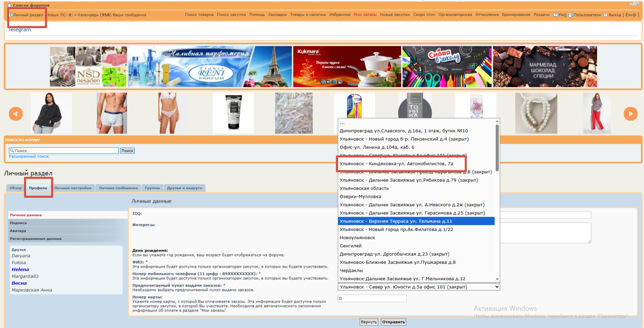Open the Расширенный поиск link
This screenshot has width=644, height=328.
click(29, 156)
